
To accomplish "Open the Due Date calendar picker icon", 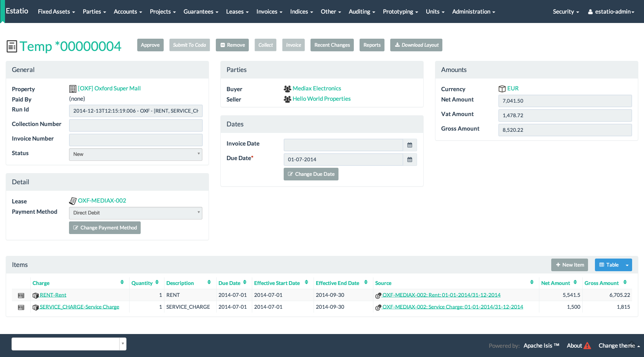I will [409, 160].
